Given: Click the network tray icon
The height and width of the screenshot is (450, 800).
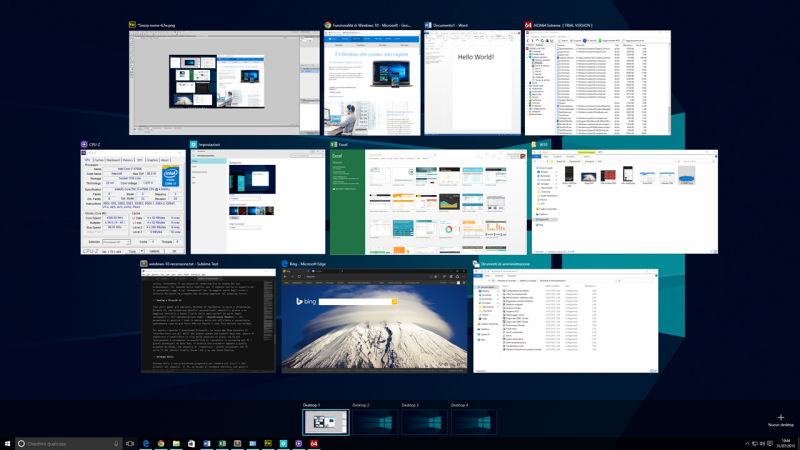Looking at the screenshot, I should (x=755, y=443).
